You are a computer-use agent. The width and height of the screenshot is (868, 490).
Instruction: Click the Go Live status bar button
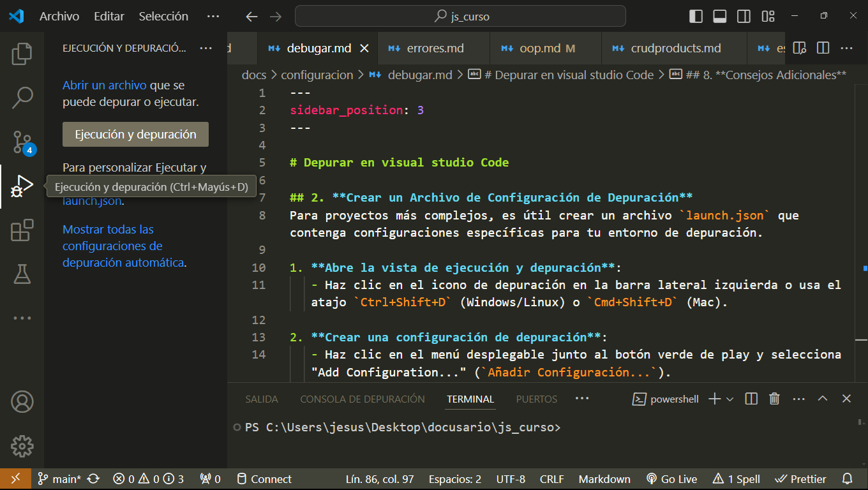(x=671, y=479)
